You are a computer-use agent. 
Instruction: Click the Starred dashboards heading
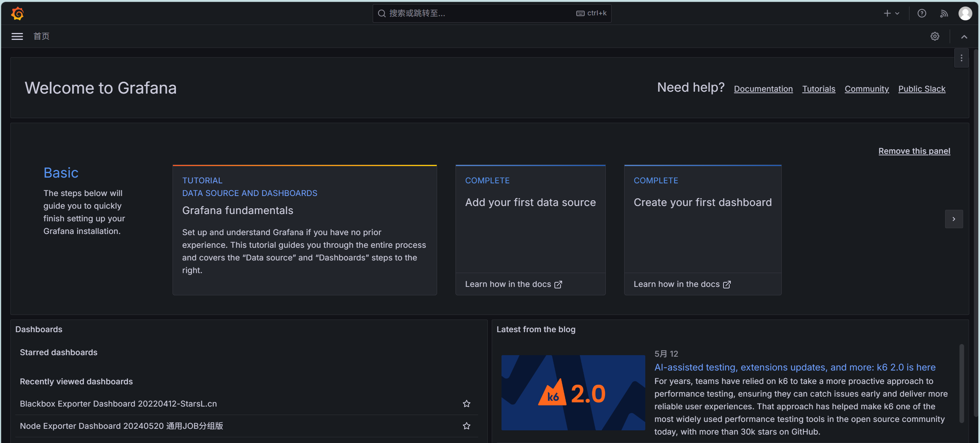[59, 352]
